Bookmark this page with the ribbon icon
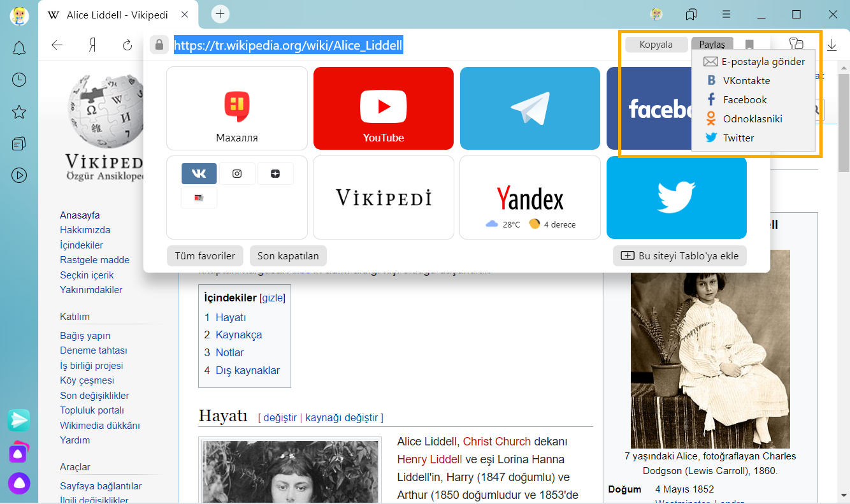The width and height of the screenshot is (850, 504). pyautogui.click(x=749, y=45)
